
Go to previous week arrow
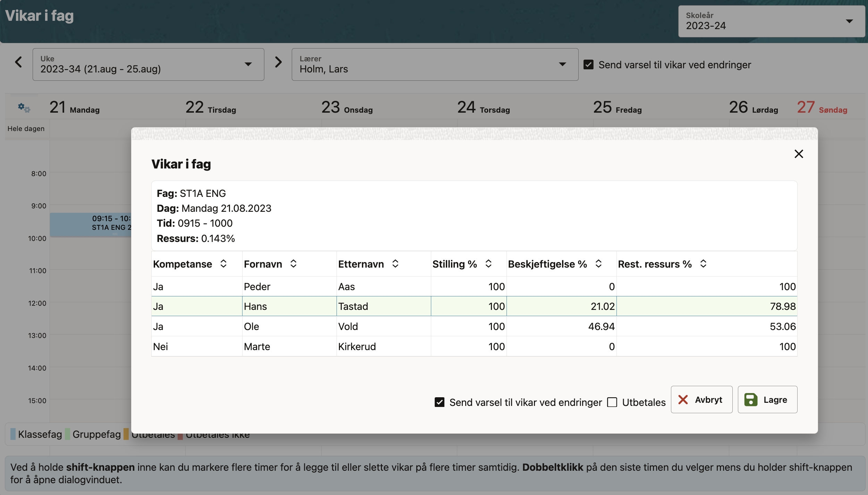point(19,62)
